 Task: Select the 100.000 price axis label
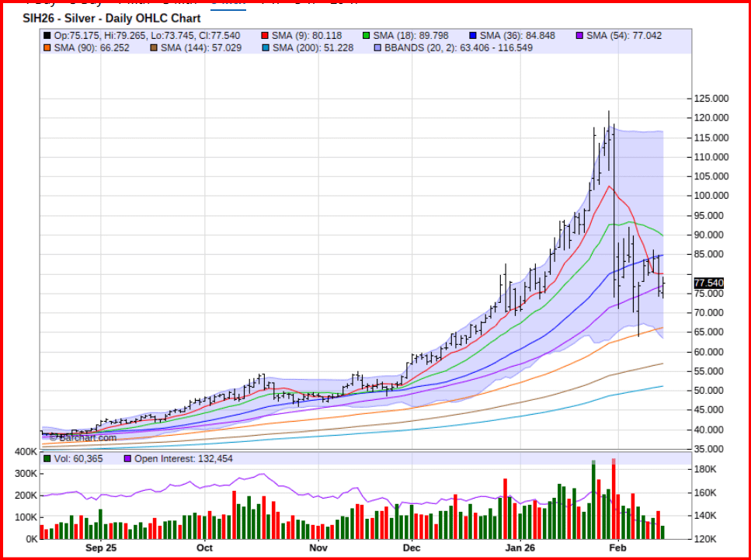[x=711, y=196]
